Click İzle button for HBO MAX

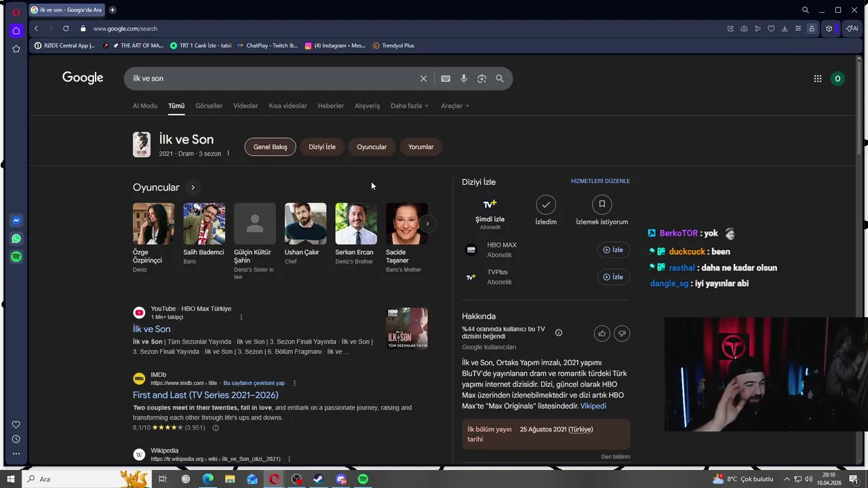[x=613, y=250]
